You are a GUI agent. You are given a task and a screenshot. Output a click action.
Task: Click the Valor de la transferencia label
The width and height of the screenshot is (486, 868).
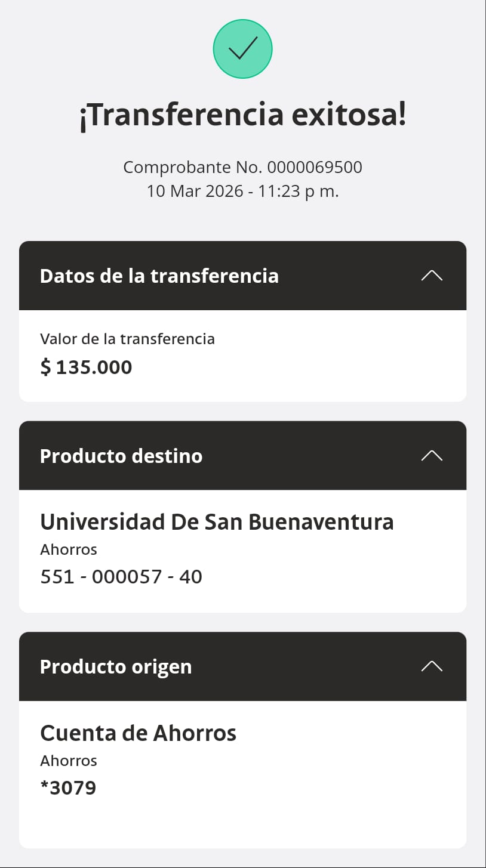pyautogui.click(x=127, y=339)
